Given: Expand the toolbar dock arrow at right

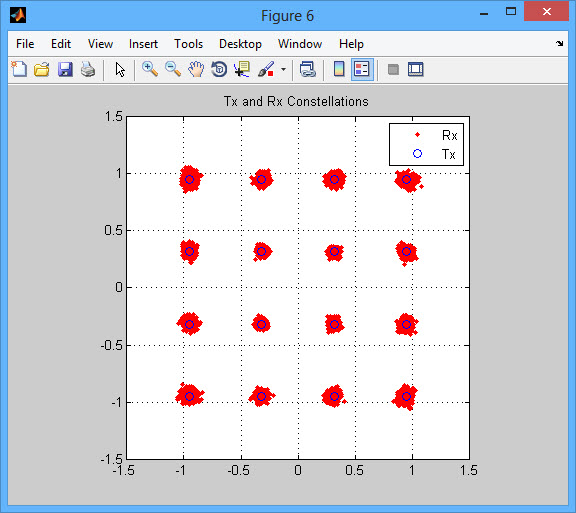Looking at the screenshot, I should [559, 43].
